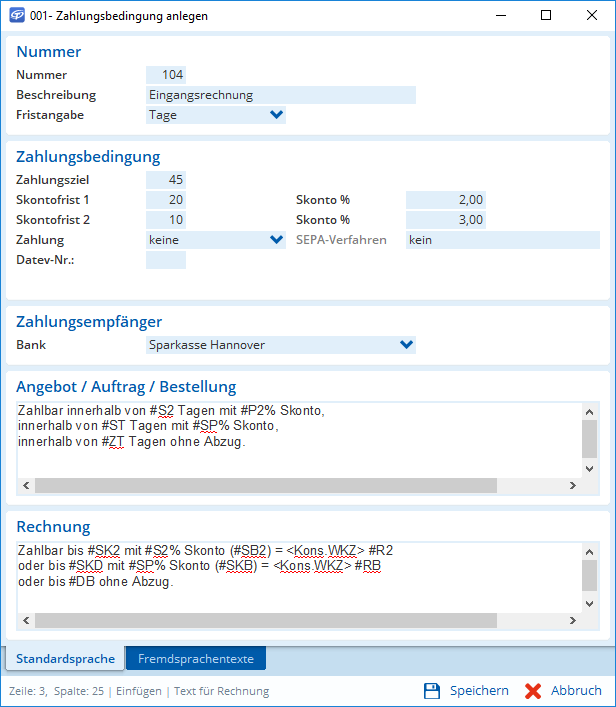This screenshot has width=616, height=707.
Task: Click the empty Datev-Nr. field
Action: pyautogui.click(x=166, y=260)
